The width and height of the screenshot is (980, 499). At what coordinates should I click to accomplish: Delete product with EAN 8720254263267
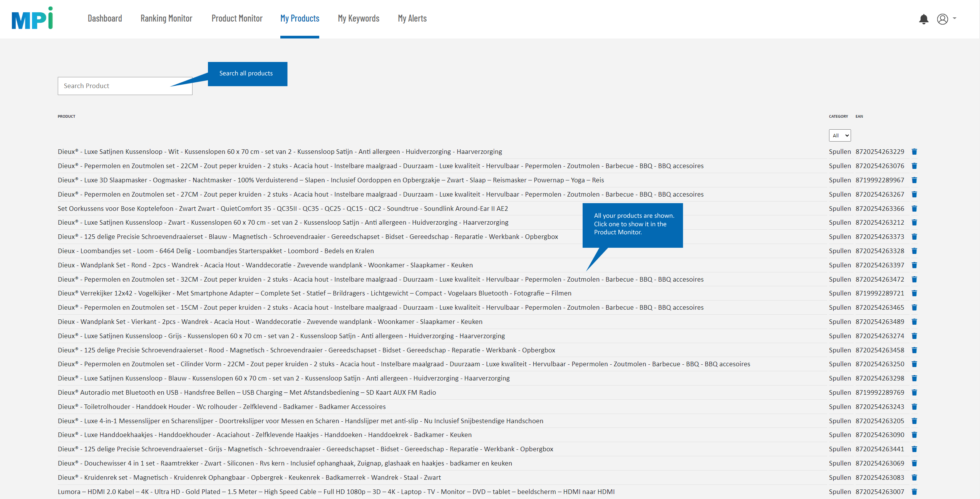pyautogui.click(x=914, y=194)
